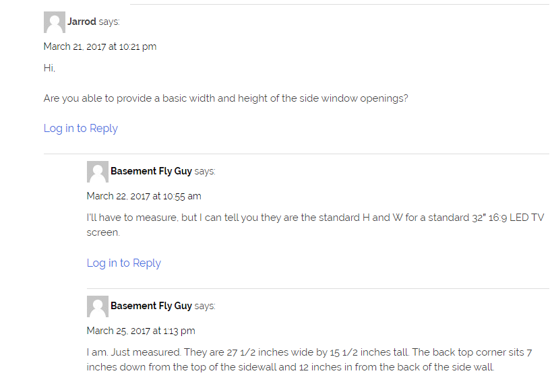This screenshot has height=392, width=550.
Task: Open the March 25, 2017 1:13 pm timestamp
Action: point(141,331)
